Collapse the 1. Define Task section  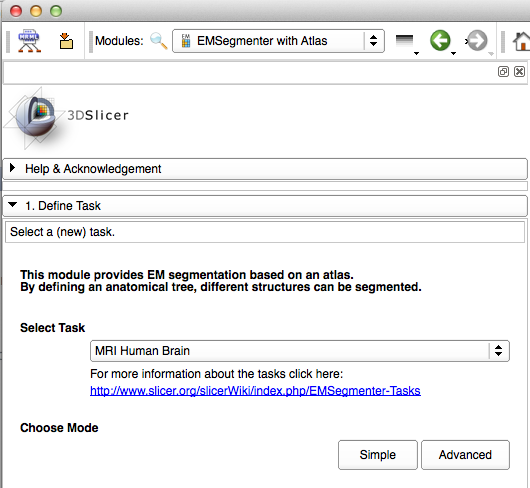click(x=265, y=206)
